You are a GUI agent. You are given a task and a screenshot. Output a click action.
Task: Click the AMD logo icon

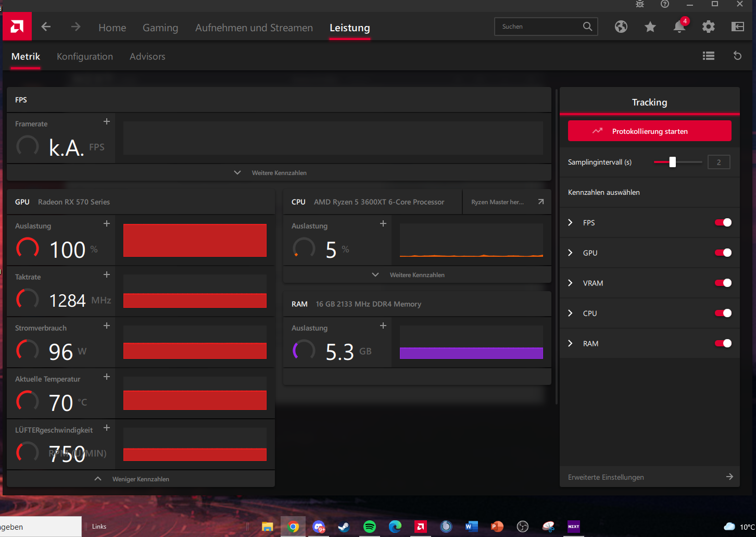tap(17, 27)
